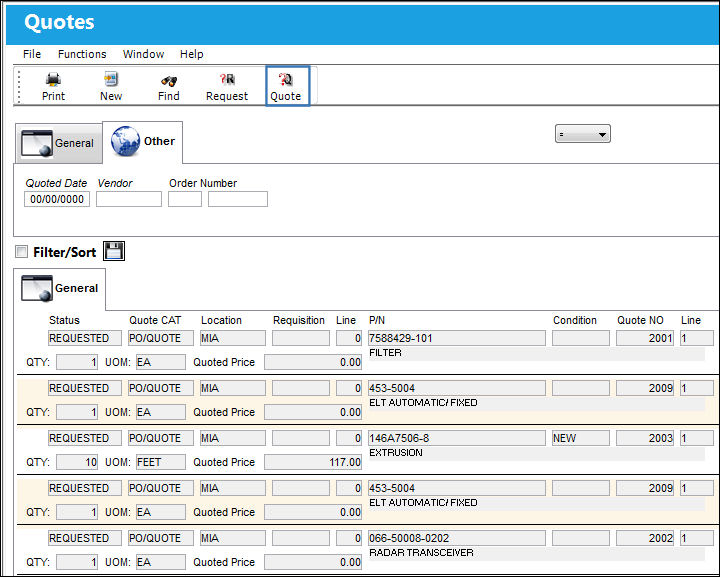Viewport: 720px width, 577px height.
Task: Open the Window menu
Action: pyautogui.click(x=143, y=54)
